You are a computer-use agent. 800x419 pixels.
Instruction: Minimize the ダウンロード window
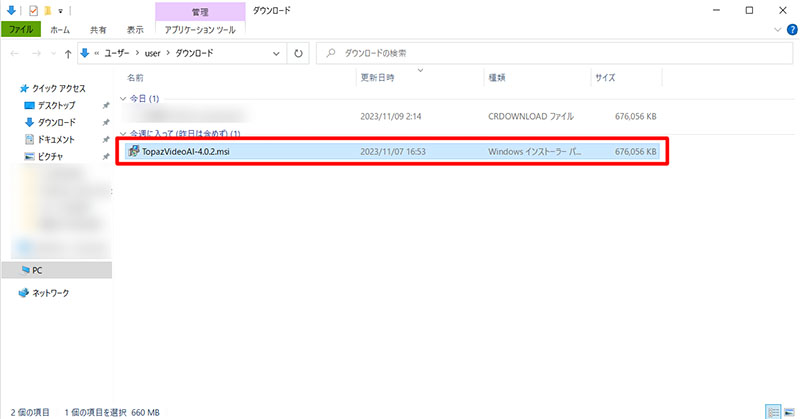tap(717, 10)
